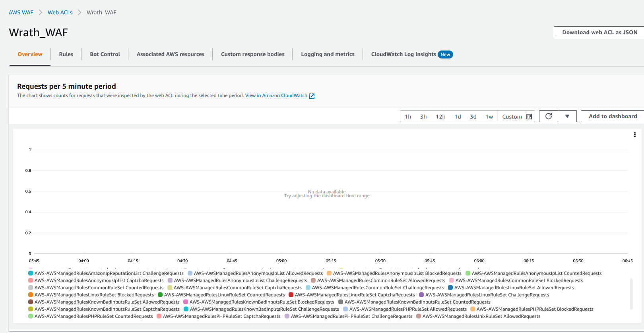The height and width of the screenshot is (333, 644).
Task: Open View in Amazon CloudWatch link
Action: tap(276, 95)
